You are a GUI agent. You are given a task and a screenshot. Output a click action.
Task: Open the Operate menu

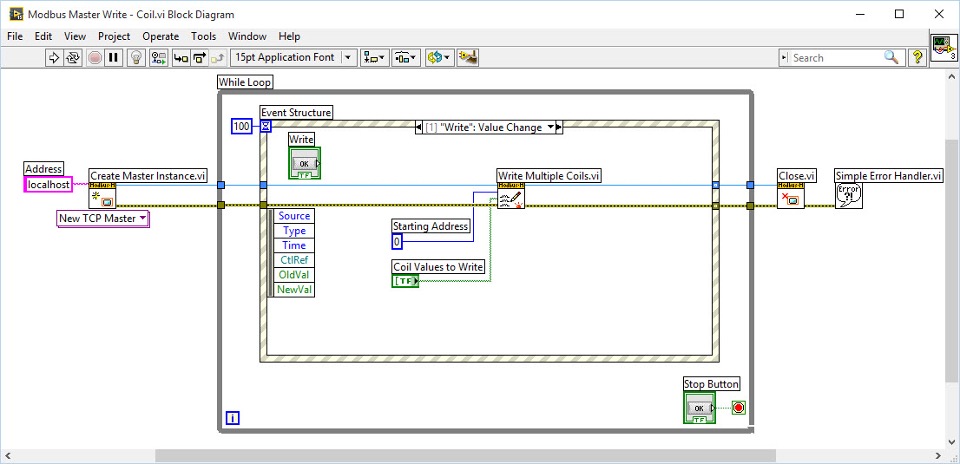coord(160,36)
